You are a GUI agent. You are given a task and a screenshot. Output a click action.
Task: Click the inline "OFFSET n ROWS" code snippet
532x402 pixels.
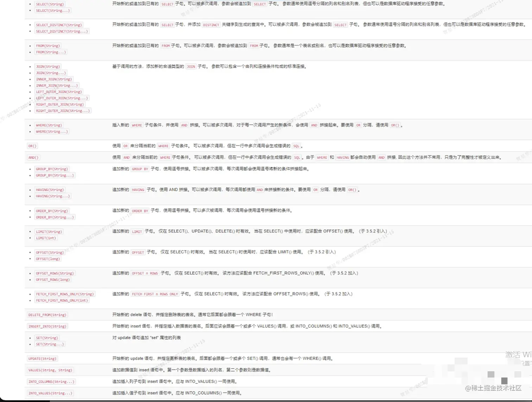coord(145,273)
